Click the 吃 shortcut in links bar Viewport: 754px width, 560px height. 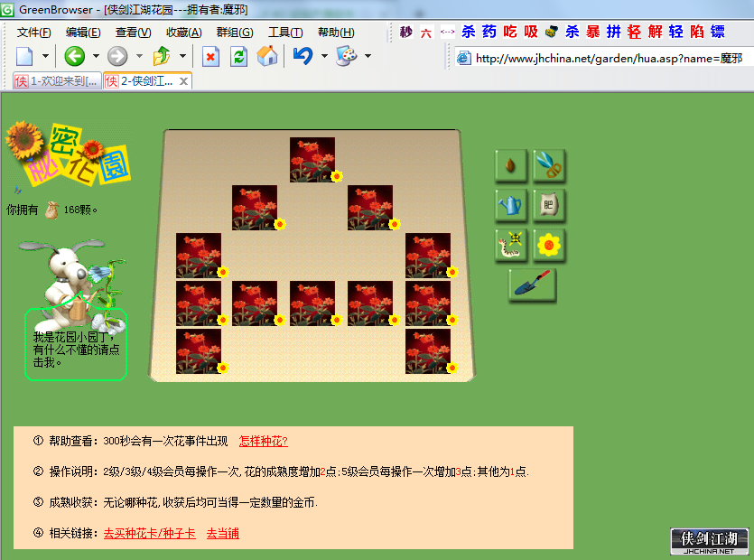(509, 32)
